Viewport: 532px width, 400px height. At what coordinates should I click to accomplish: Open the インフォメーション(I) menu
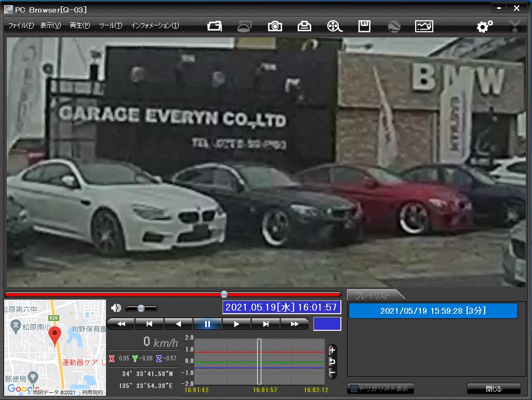coord(155,25)
